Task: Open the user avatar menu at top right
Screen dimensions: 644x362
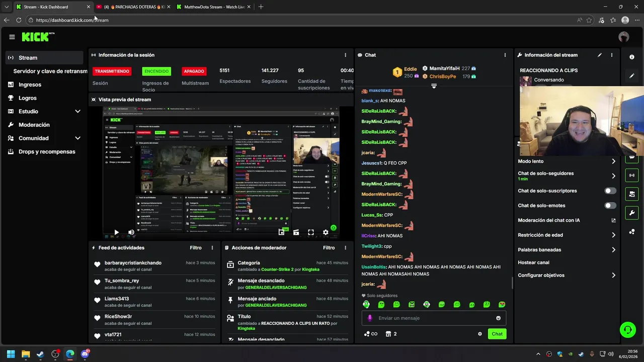Action: pyautogui.click(x=624, y=37)
